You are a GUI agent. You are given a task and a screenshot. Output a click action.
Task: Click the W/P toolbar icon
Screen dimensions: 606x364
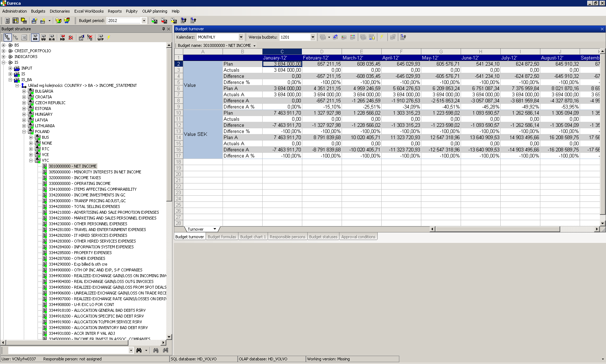point(100,37)
